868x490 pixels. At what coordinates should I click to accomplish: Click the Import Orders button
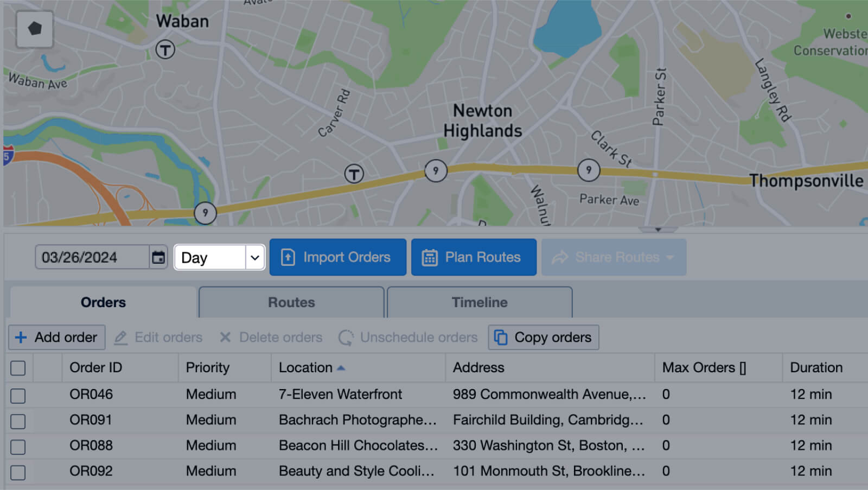(337, 257)
